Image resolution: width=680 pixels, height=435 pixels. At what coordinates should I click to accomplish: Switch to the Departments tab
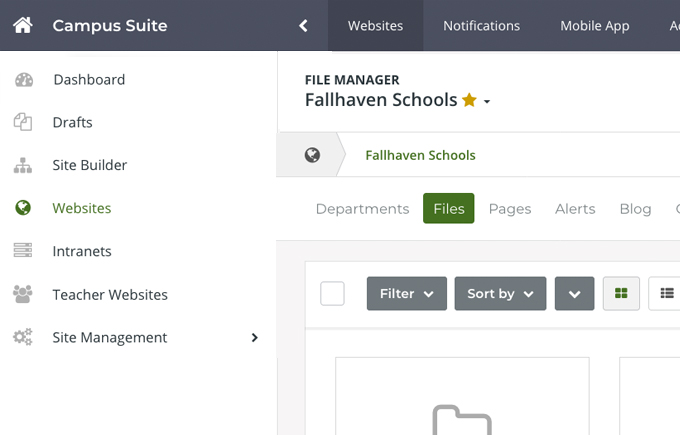363,209
